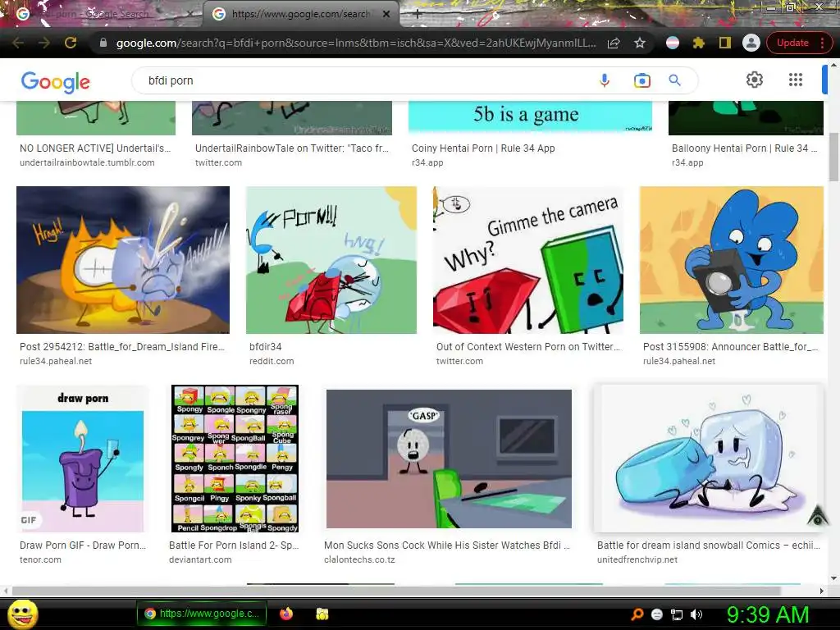
Task: Select the Chrome window taskbar button
Action: tap(202, 614)
